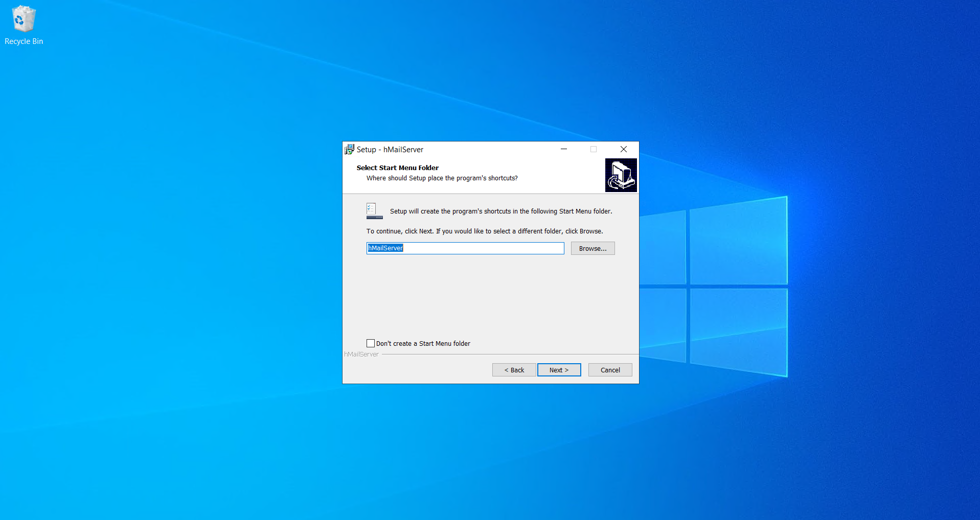The image size is (980, 520).
Task: Click the Start Menu folder list icon
Action: coord(374,211)
